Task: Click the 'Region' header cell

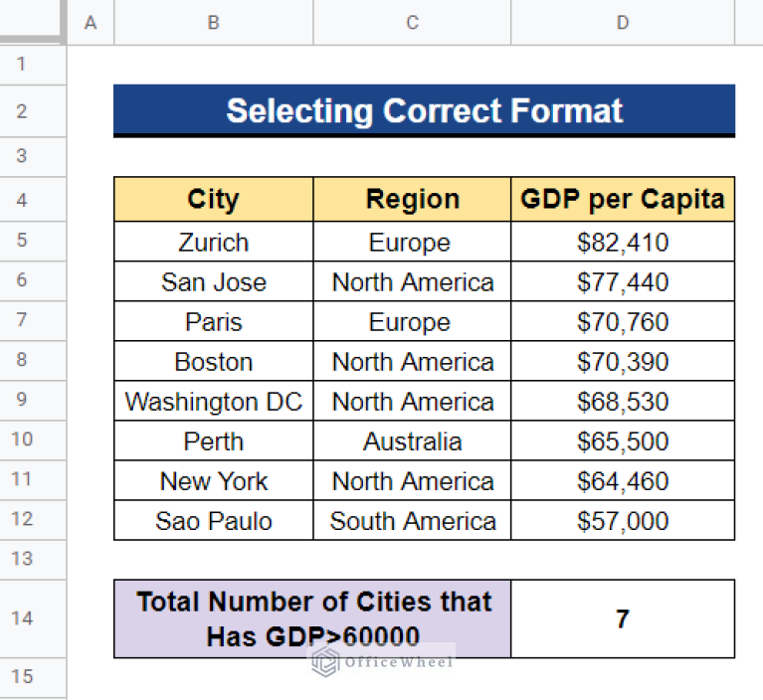Action: tap(412, 200)
